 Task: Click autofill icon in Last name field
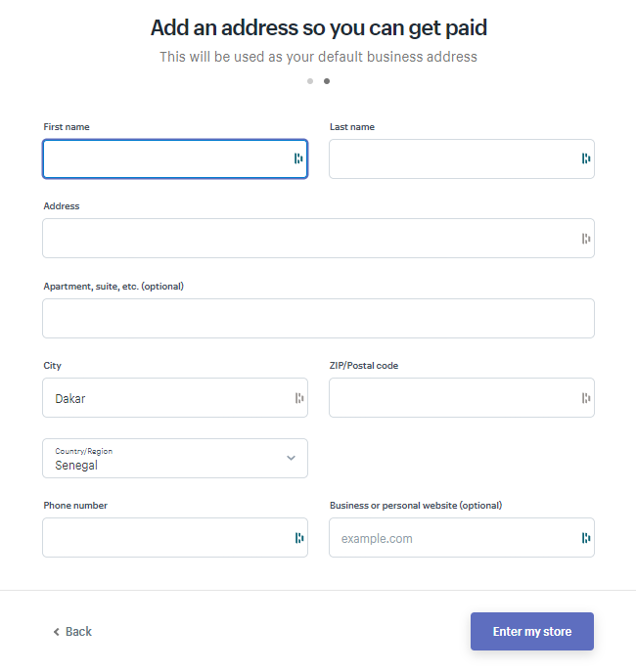click(x=586, y=158)
